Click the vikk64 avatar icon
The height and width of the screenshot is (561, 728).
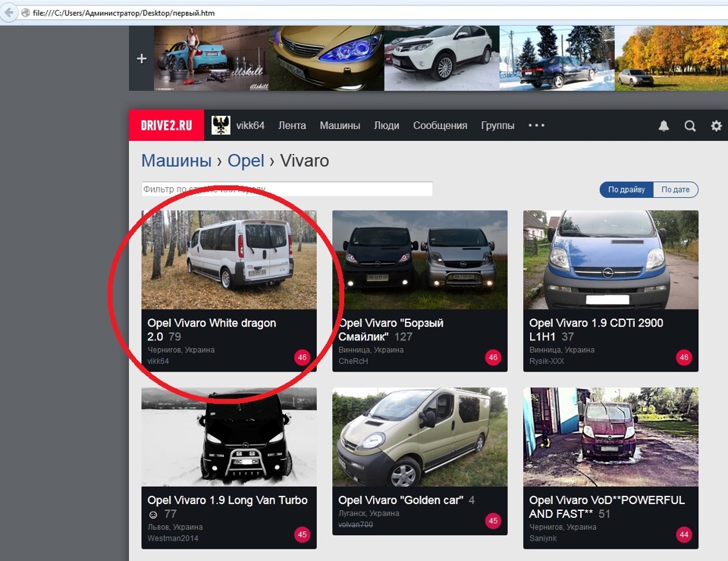pyautogui.click(x=221, y=125)
